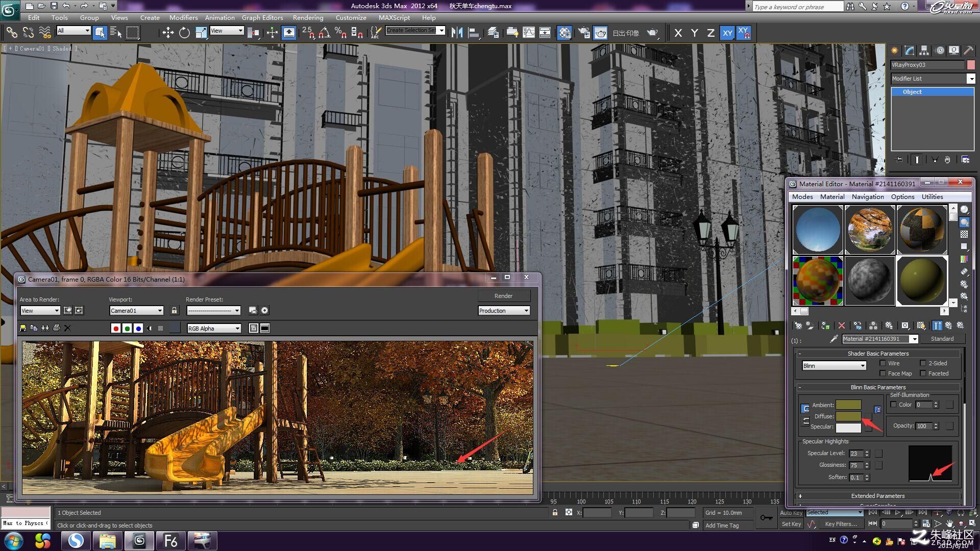Viewport: 980px width, 551px height.
Task: Click the Ambient color swatch
Action: (x=848, y=405)
